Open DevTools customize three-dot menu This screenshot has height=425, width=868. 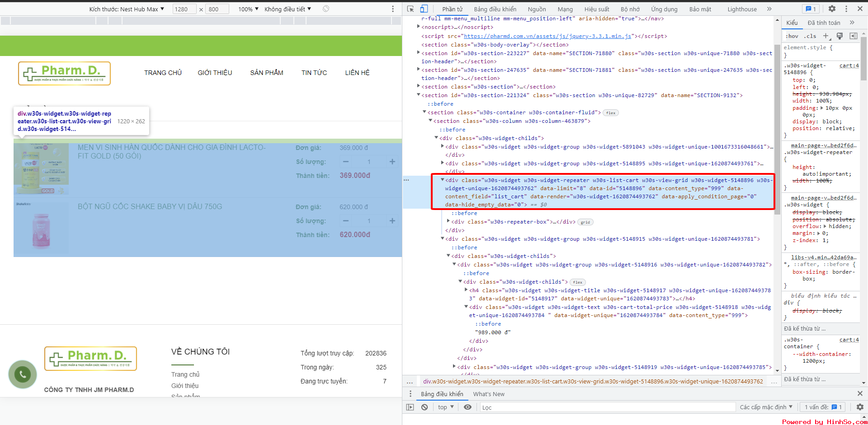[x=846, y=9]
